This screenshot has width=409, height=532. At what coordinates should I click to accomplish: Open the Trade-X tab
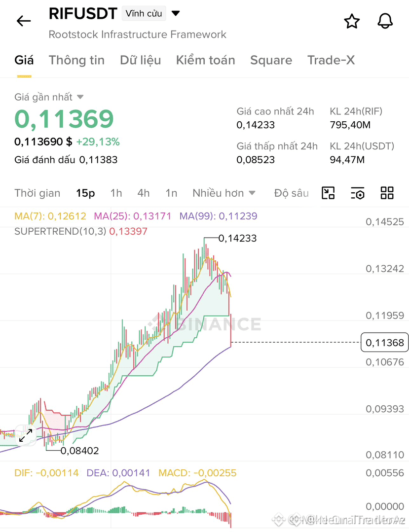(x=331, y=60)
